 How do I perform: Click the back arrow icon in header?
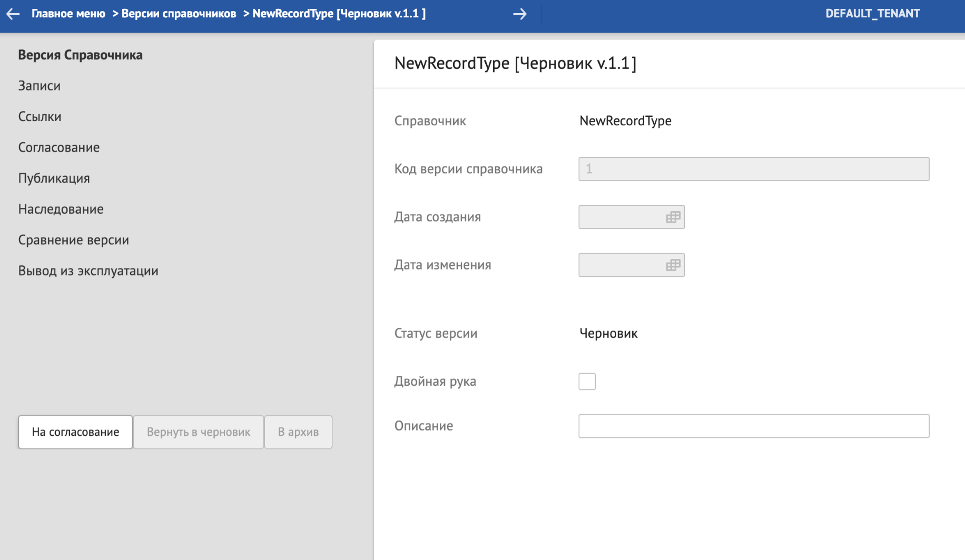(13, 14)
